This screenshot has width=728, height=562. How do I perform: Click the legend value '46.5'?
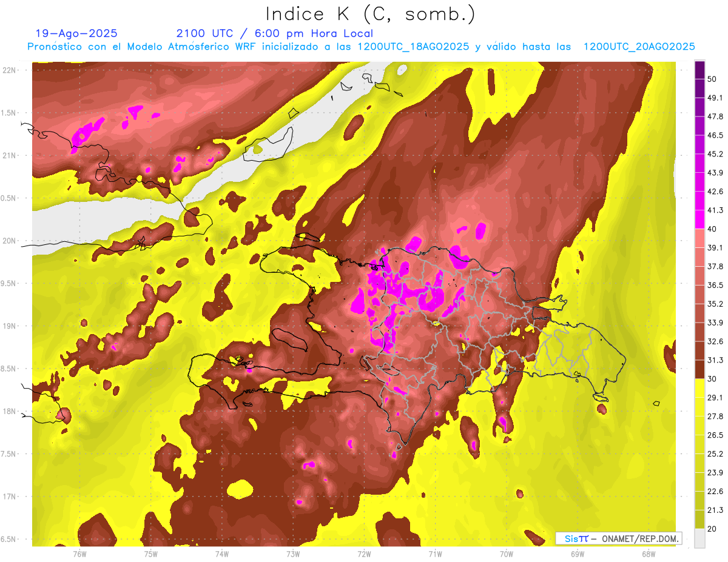pyautogui.click(x=715, y=136)
